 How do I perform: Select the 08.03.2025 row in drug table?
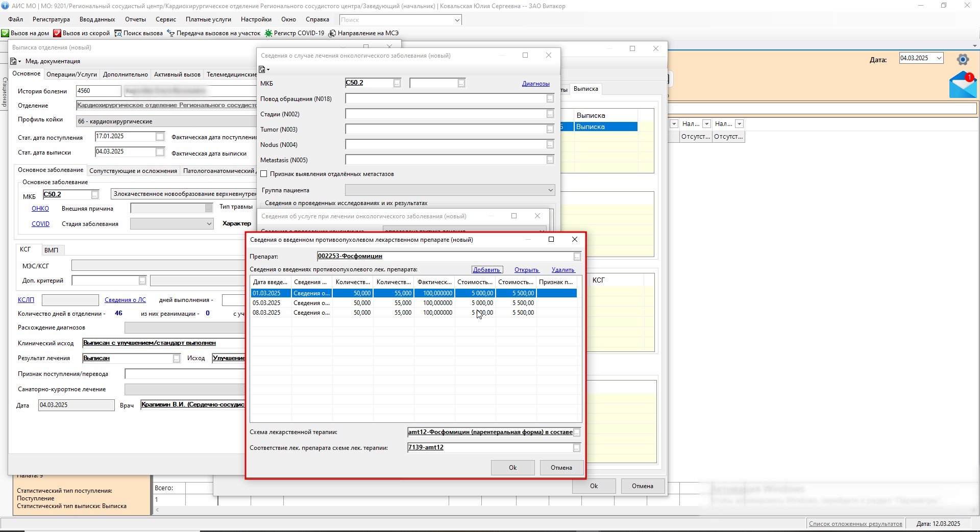(x=414, y=313)
